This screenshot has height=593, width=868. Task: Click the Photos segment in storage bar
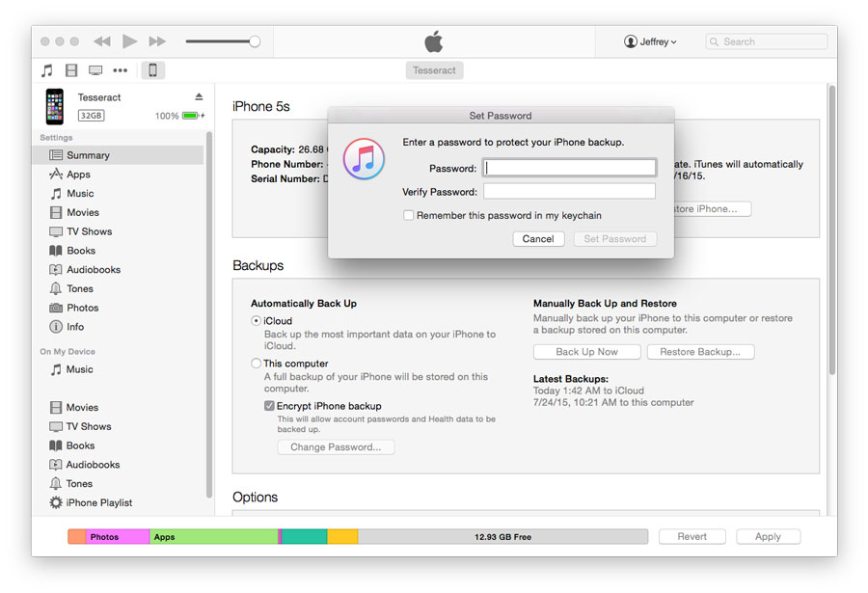click(x=118, y=536)
